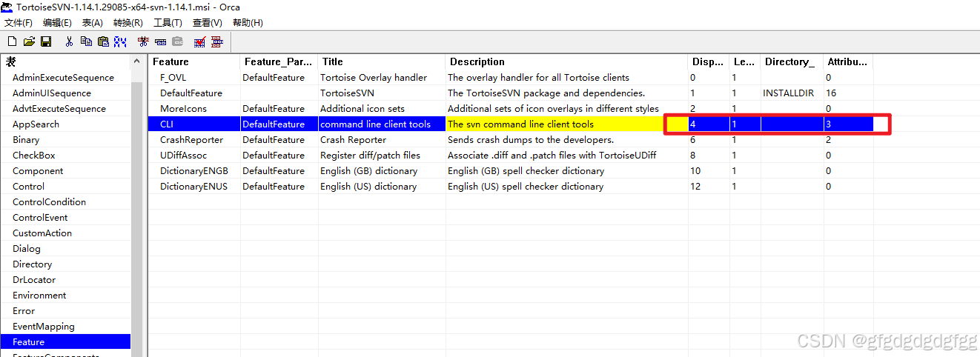Sort by the Feature column header
The width and height of the screenshot is (980, 357).
pos(195,61)
